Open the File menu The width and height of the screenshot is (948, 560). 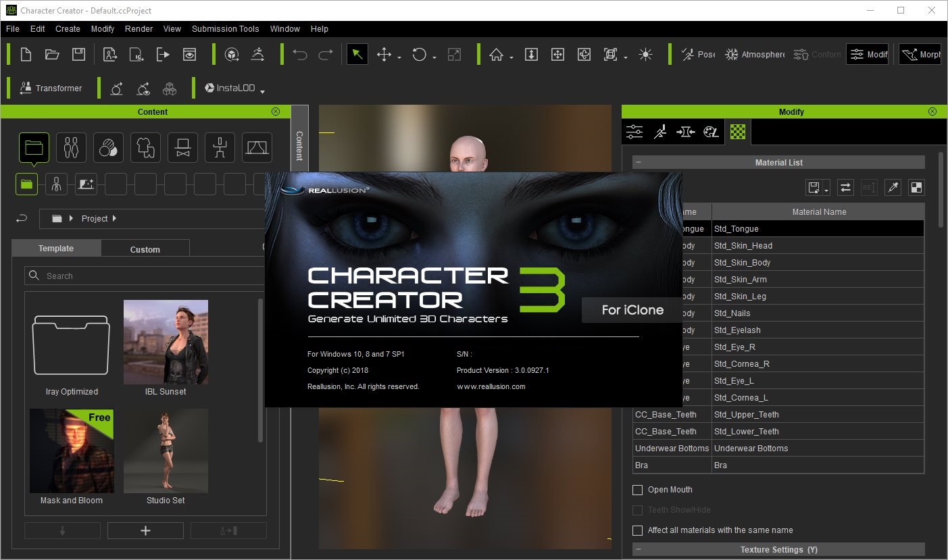pos(12,29)
